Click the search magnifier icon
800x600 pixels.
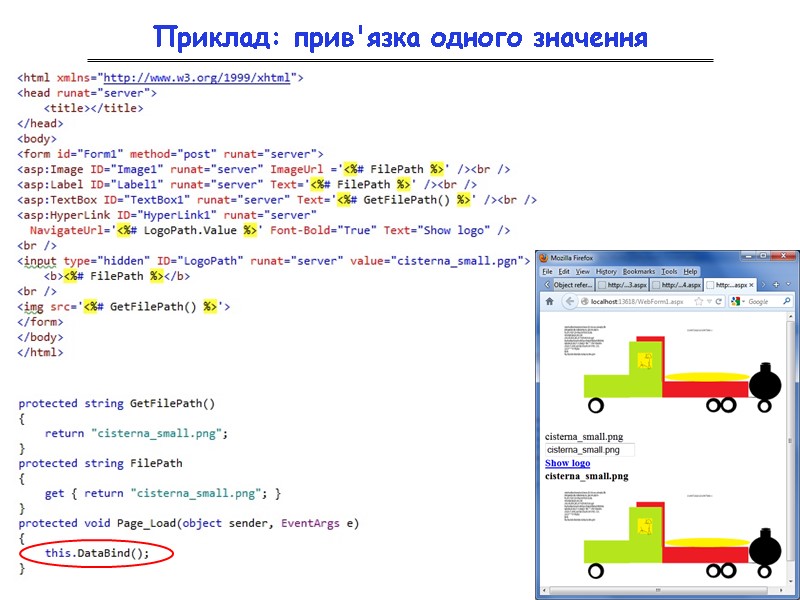(x=786, y=302)
